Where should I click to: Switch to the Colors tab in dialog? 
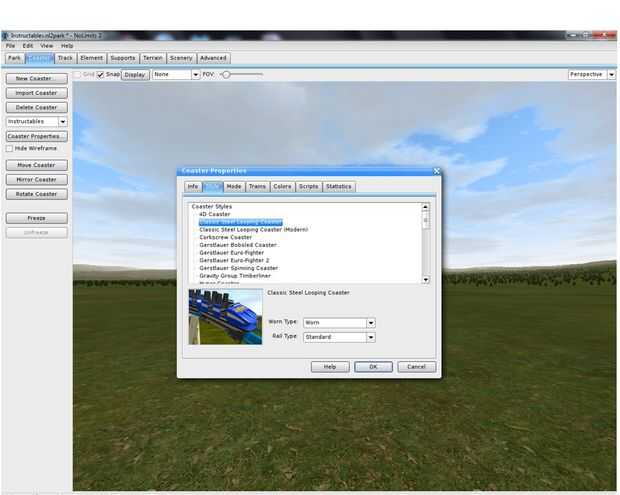point(282,187)
